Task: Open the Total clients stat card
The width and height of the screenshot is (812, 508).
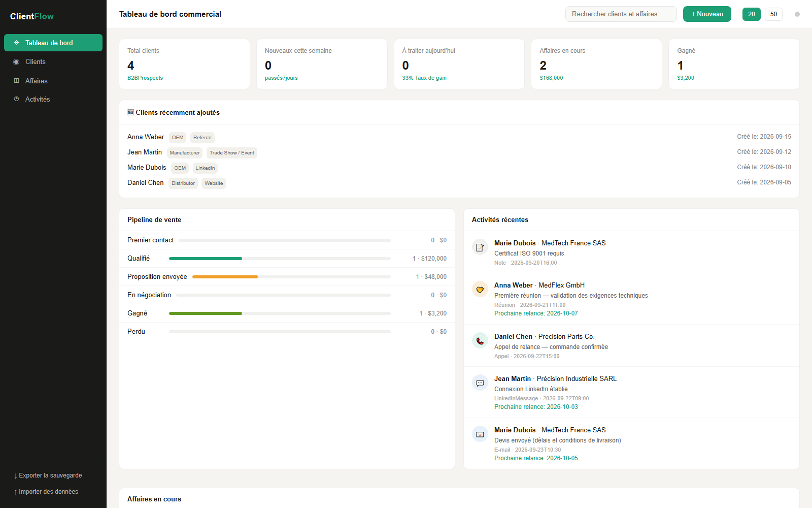Action: coord(184,64)
